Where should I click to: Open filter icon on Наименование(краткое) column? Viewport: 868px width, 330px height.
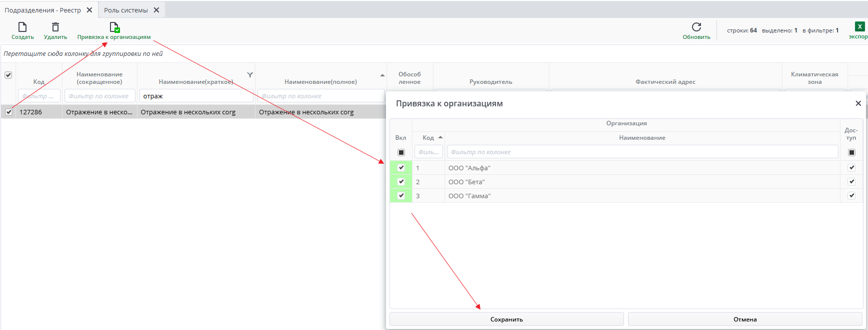tap(250, 75)
